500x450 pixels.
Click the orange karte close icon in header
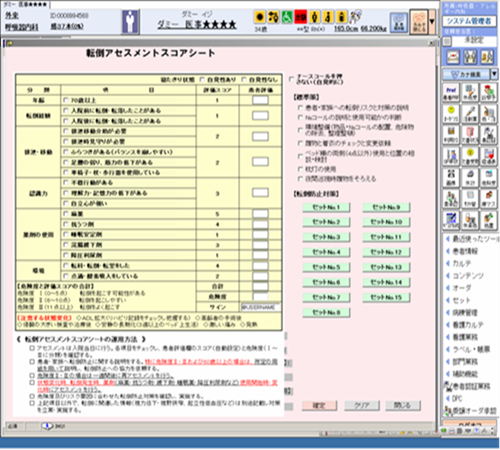[419, 22]
